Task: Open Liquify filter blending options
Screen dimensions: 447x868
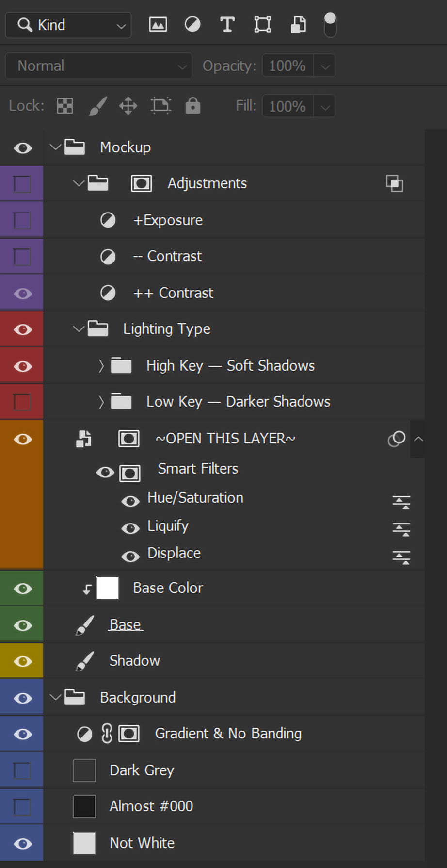Action: click(401, 529)
